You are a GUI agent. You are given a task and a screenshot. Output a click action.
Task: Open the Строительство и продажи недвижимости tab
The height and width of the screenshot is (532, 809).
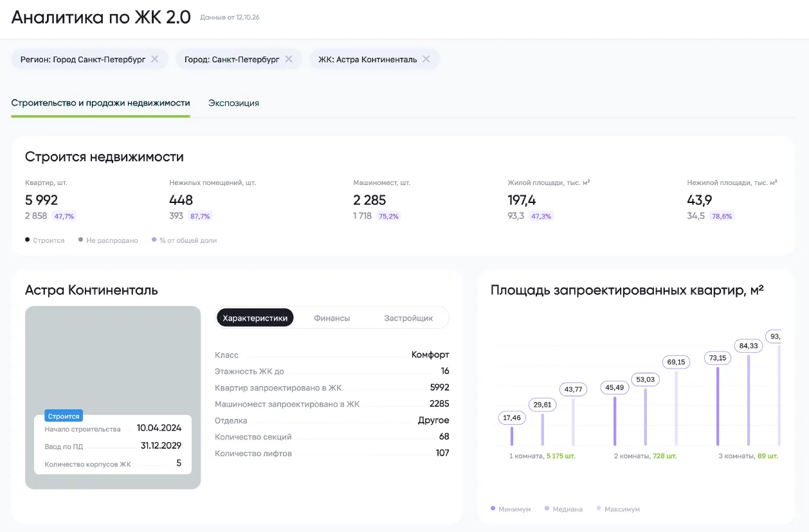coord(101,103)
